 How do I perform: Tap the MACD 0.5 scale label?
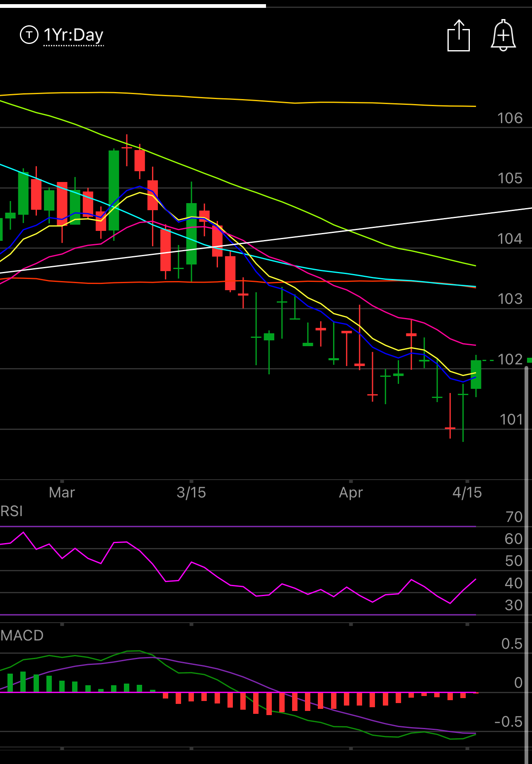(x=512, y=644)
